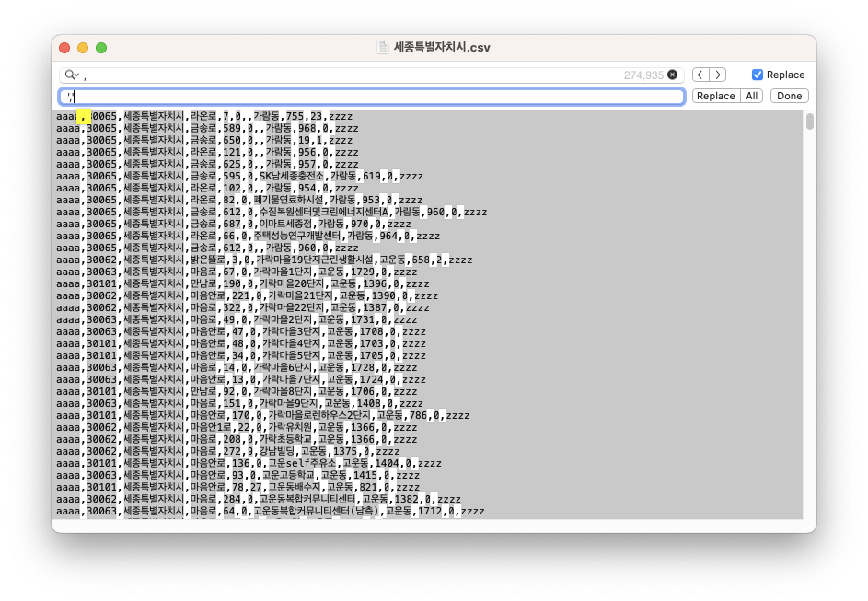Image resolution: width=868 pixels, height=601 pixels.
Task: Click the value 1415 in 고운고등학교 row
Action: tap(366, 476)
